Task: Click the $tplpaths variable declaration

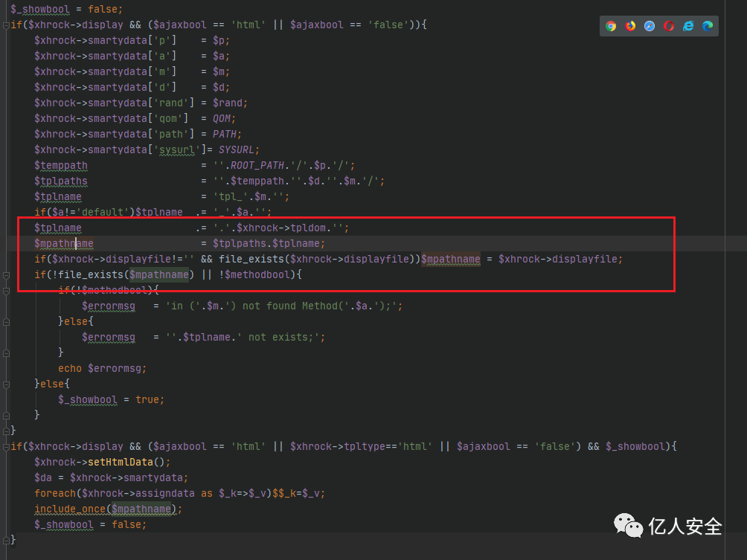Action: click(61, 181)
